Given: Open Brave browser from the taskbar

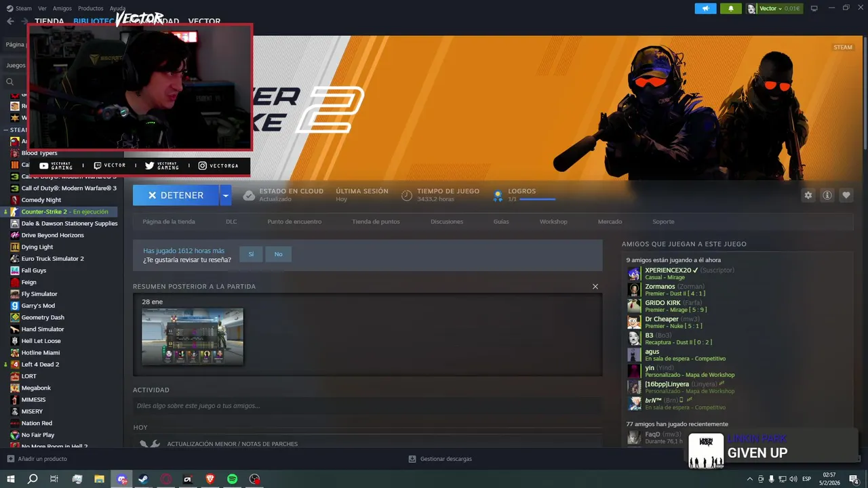Looking at the screenshot, I should click(x=210, y=479).
